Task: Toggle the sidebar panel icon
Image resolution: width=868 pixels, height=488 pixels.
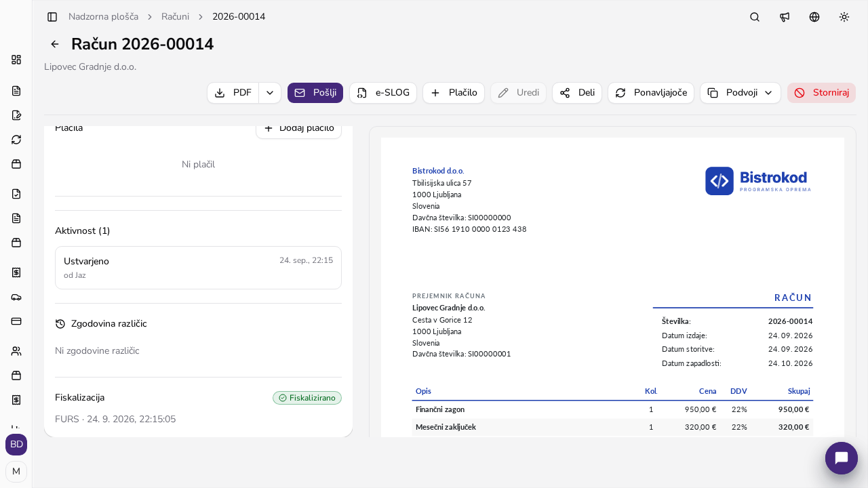Action: (x=52, y=17)
